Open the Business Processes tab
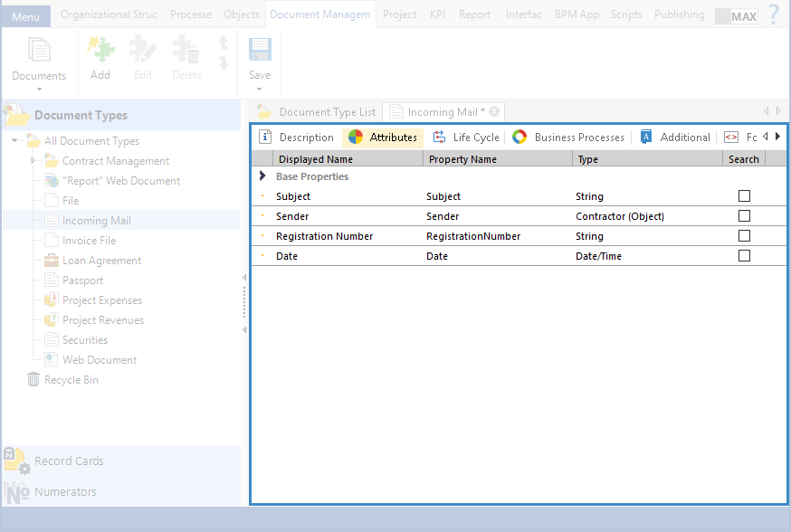Screen dimensions: 791x532 [x=568, y=138]
